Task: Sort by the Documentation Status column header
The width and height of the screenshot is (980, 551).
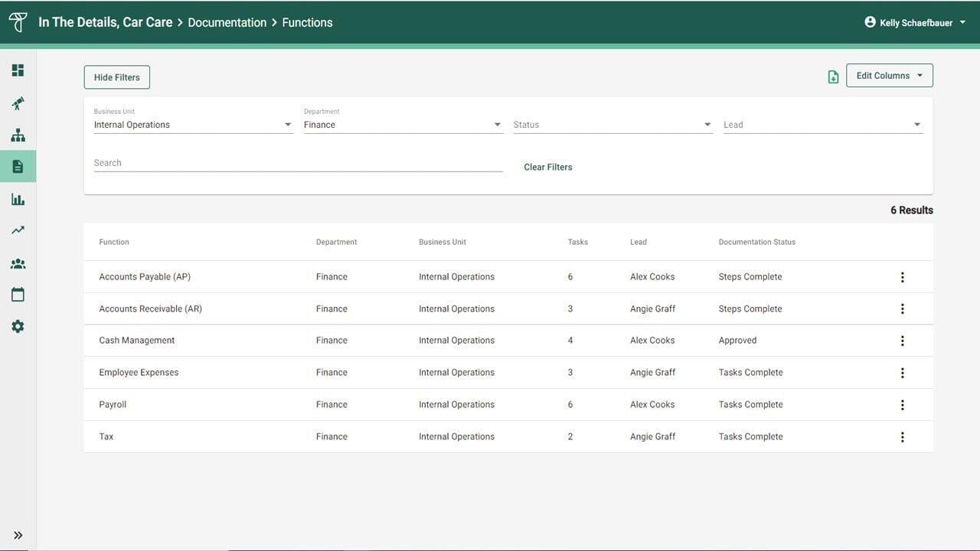Action: tap(756, 242)
